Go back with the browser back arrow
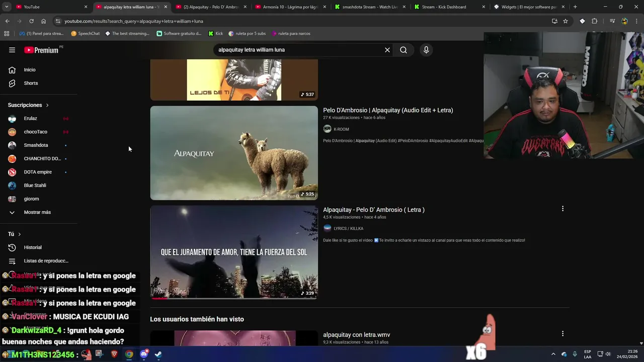 [7, 21]
